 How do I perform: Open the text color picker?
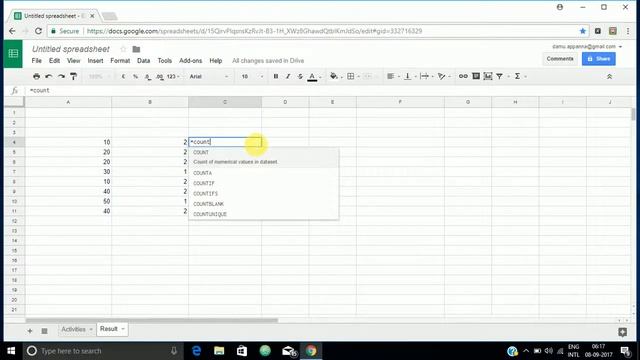pyautogui.click(x=312, y=76)
